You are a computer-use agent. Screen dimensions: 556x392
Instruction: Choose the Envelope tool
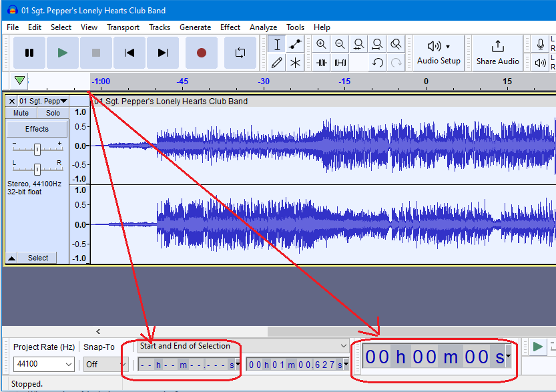tap(295, 44)
